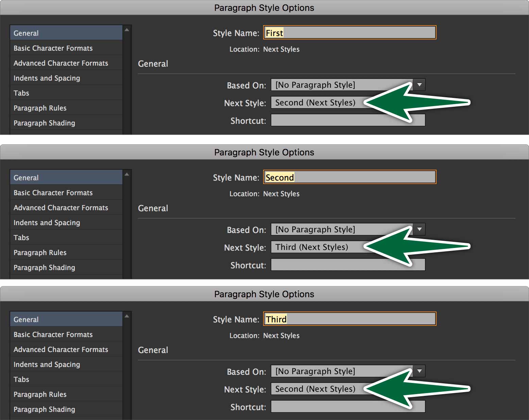Image resolution: width=529 pixels, height=420 pixels.
Task: Select General category in Third style dialog
Action: tap(66, 319)
